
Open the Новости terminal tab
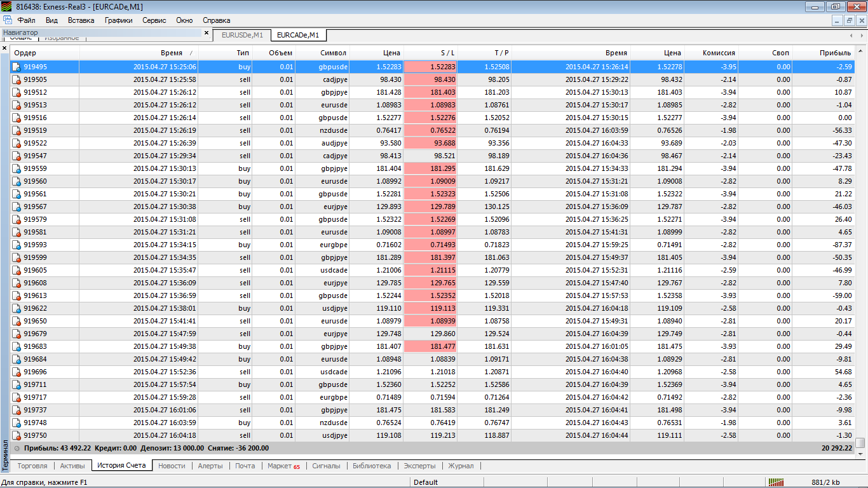tap(172, 466)
